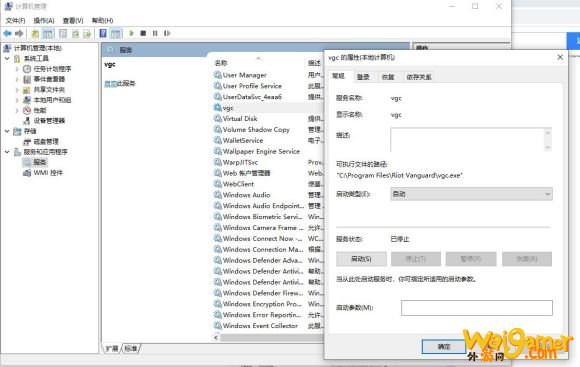Select the 常规 tab in vgc properties

point(338,76)
